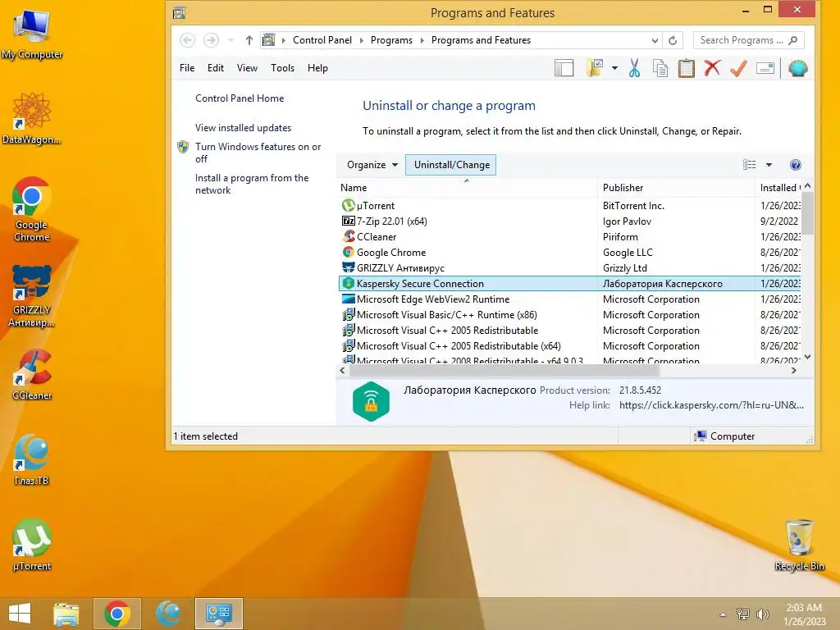
Task: Click the clipboard Paste toolbar icon
Action: pyautogui.click(x=687, y=68)
